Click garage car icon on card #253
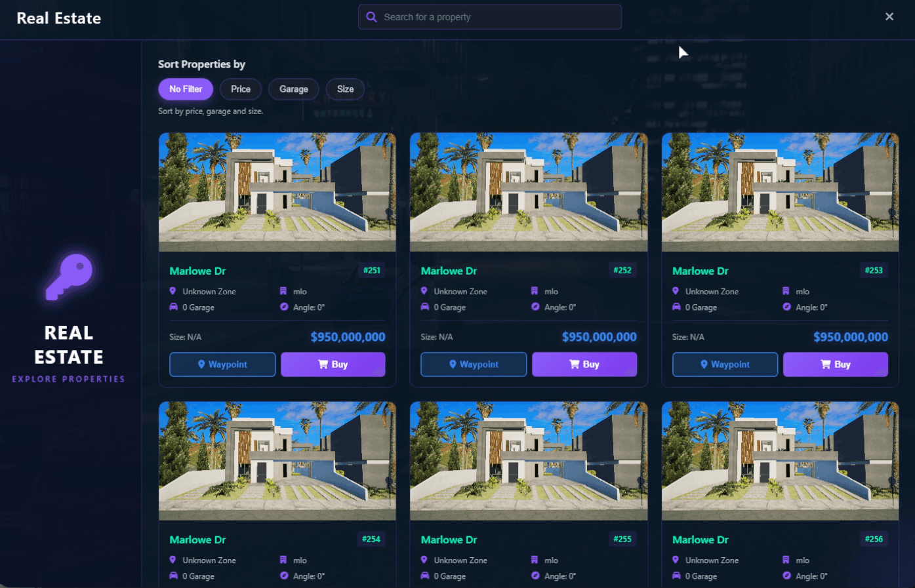Image resolution: width=915 pixels, height=588 pixels. click(x=676, y=307)
